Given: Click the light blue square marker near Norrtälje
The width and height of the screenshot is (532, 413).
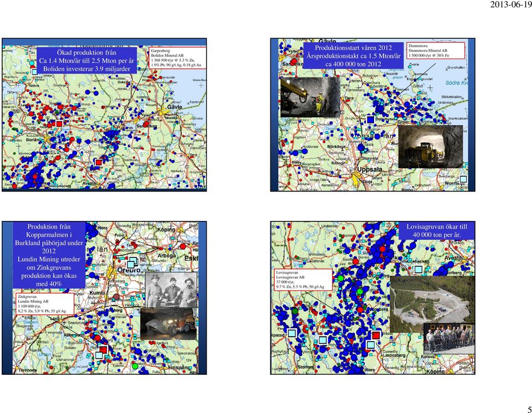Looking at the screenshot, I should click(x=463, y=179).
